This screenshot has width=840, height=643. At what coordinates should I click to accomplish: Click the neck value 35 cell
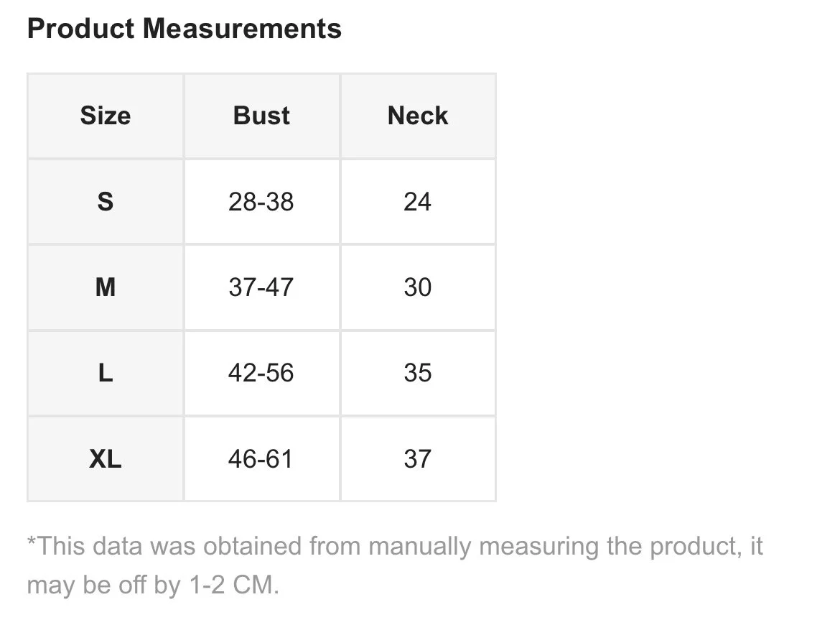tap(418, 373)
